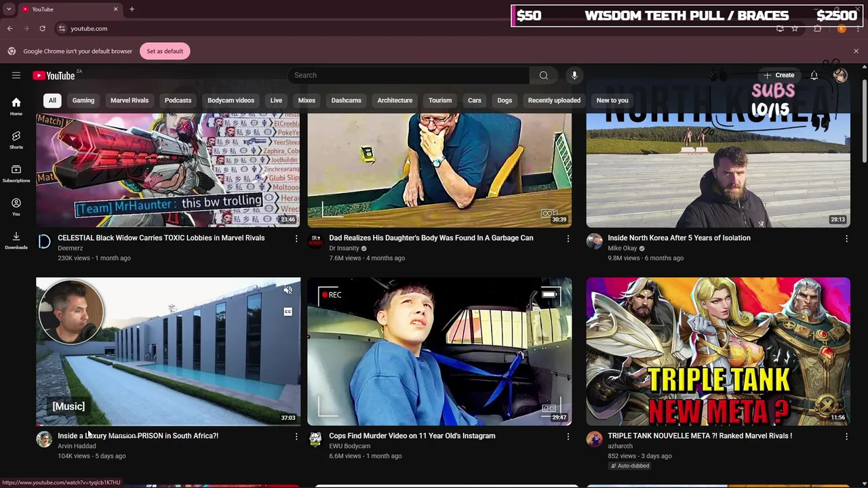Open a new Chrome tab
Image resolution: width=868 pixels, height=488 pixels.
point(132,9)
